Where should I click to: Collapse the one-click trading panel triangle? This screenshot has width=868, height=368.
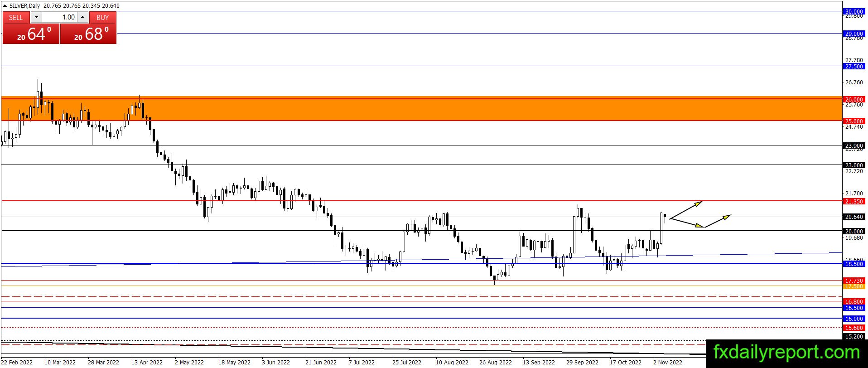pyautogui.click(x=5, y=6)
